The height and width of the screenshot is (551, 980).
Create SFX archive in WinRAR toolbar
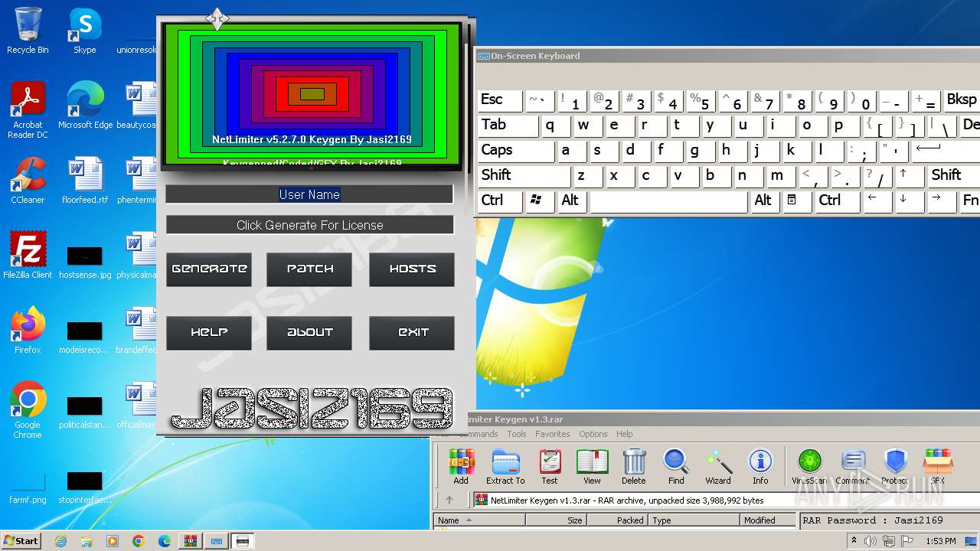938,467
